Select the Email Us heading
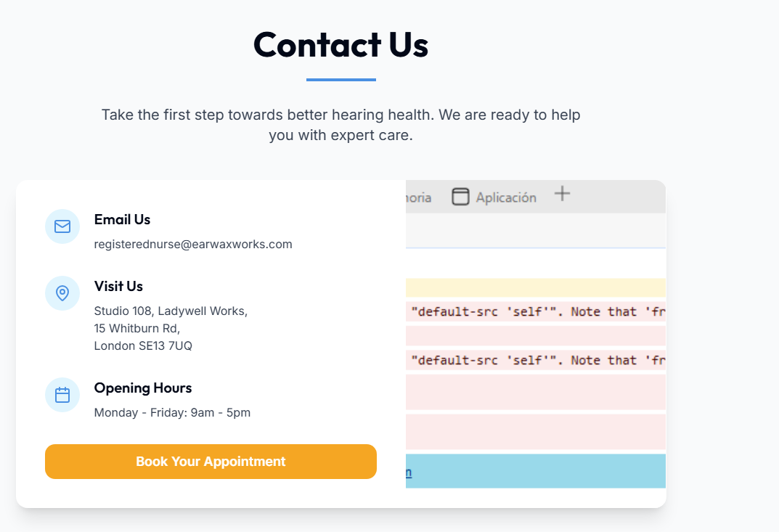 click(122, 220)
